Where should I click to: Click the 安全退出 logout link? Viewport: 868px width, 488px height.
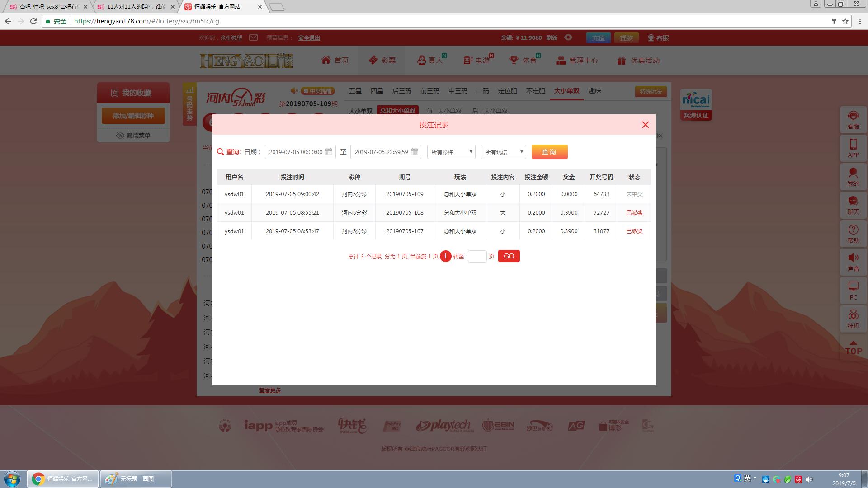pos(309,38)
